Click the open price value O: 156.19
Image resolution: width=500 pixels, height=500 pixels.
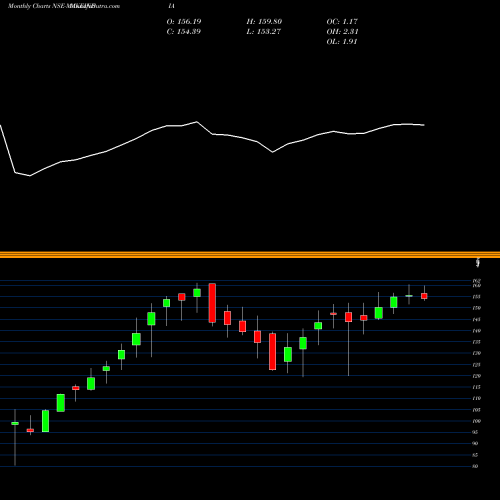pyautogui.click(x=184, y=22)
